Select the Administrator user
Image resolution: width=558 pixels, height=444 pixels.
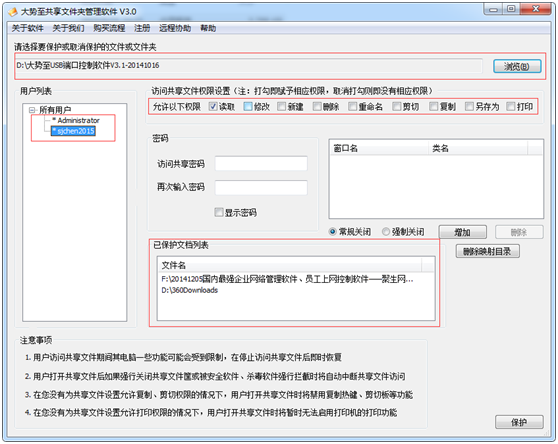pyautogui.click(x=76, y=120)
